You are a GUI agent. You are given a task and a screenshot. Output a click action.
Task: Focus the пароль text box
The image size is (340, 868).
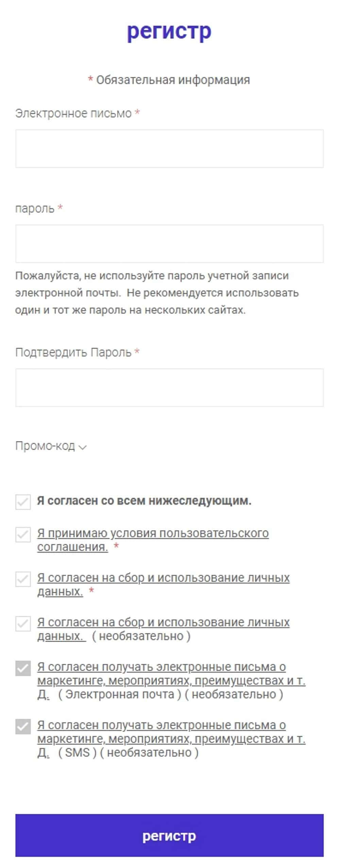(x=169, y=244)
